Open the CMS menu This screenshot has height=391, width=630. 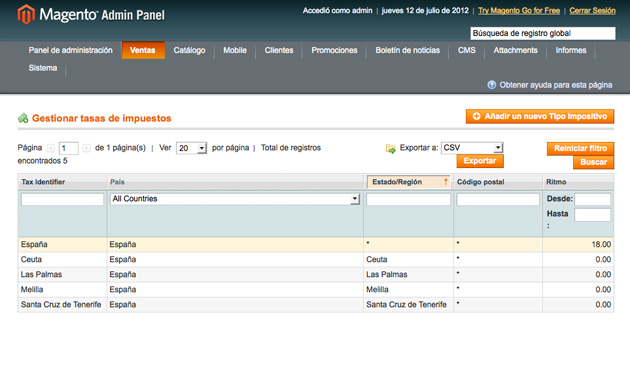[x=466, y=50]
